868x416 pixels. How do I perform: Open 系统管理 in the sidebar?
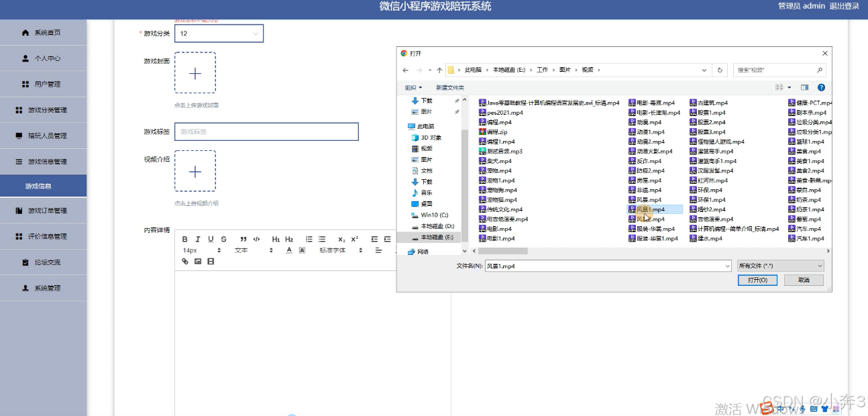point(43,288)
